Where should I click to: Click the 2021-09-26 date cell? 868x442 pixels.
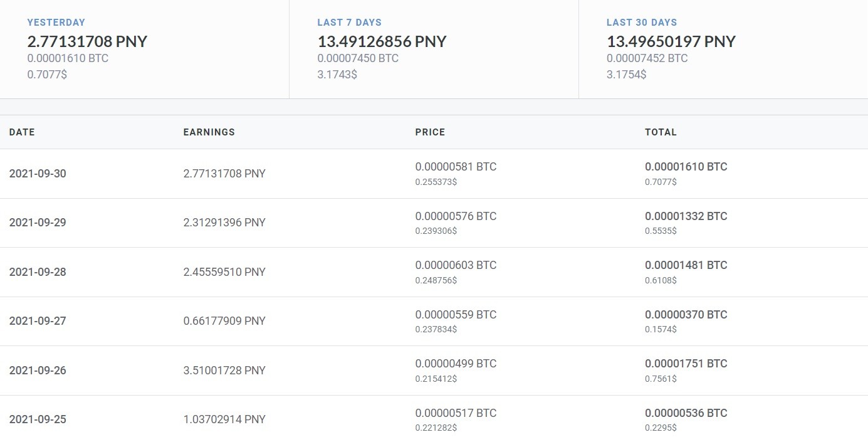(38, 371)
